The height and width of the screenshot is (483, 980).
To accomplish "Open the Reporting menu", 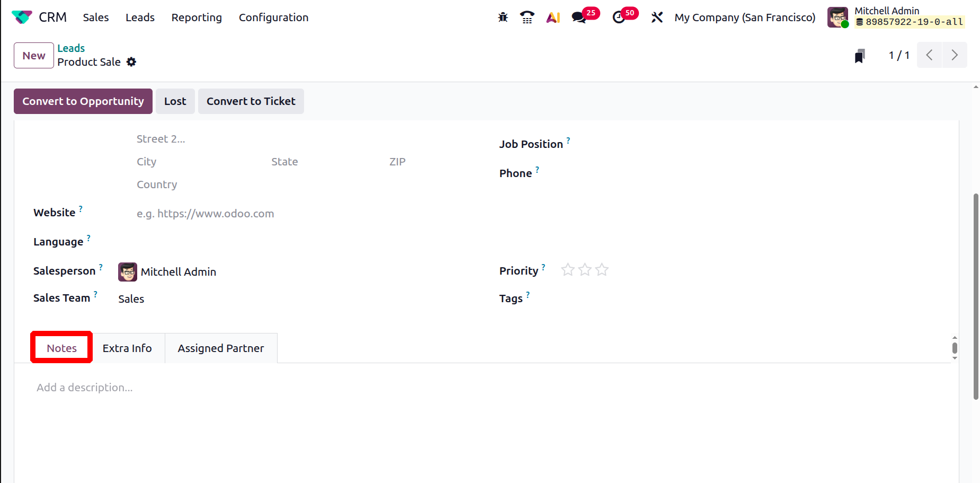I will [197, 17].
